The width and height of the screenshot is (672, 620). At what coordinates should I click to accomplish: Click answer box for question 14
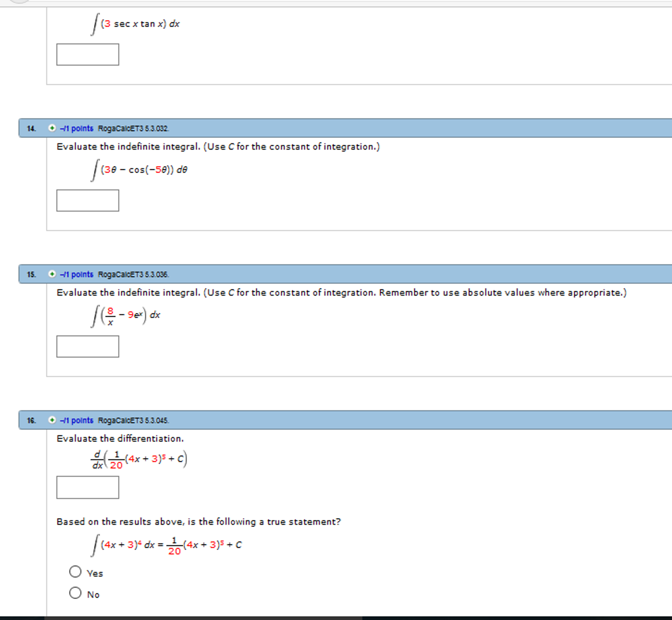point(88,201)
